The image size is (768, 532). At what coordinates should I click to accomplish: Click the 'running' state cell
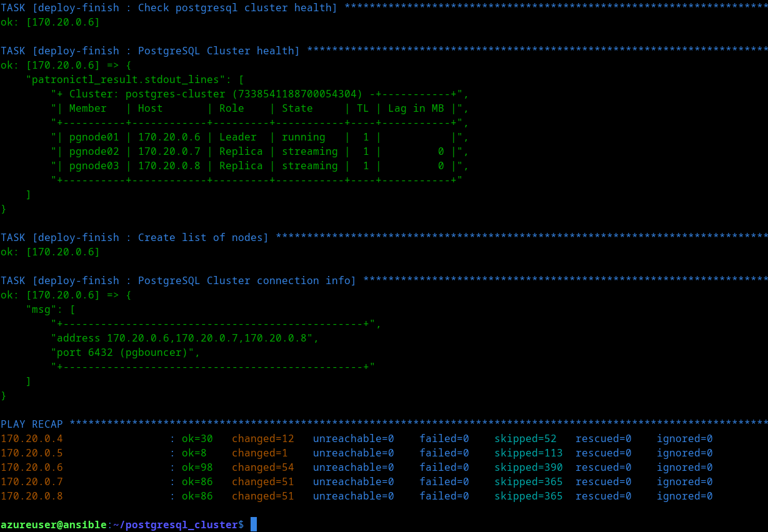click(x=304, y=137)
